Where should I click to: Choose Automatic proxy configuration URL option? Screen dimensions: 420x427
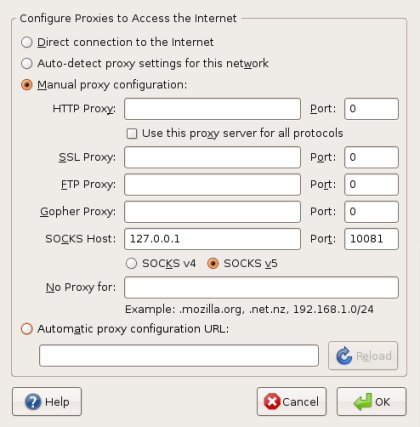[27, 329]
